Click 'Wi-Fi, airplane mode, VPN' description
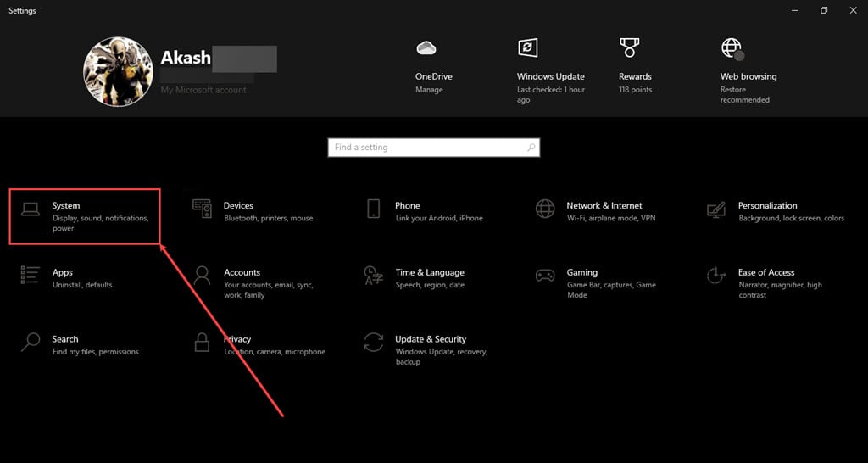This screenshot has width=868, height=463. [611, 218]
